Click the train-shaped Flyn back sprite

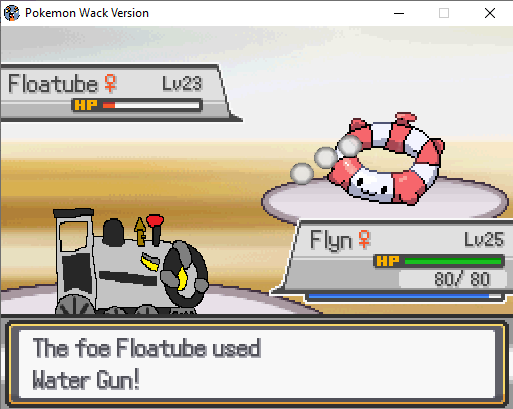coord(131,261)
